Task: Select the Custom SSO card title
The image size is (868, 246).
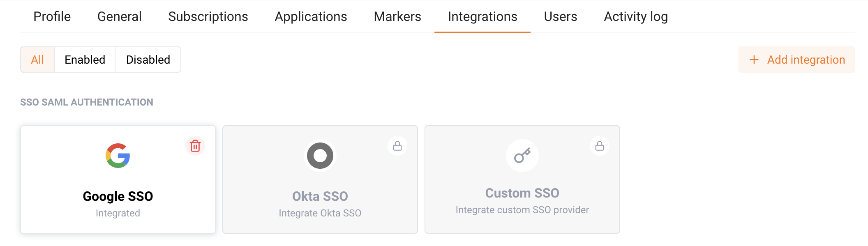Action: pyautogui.click(x=522, y=193)
